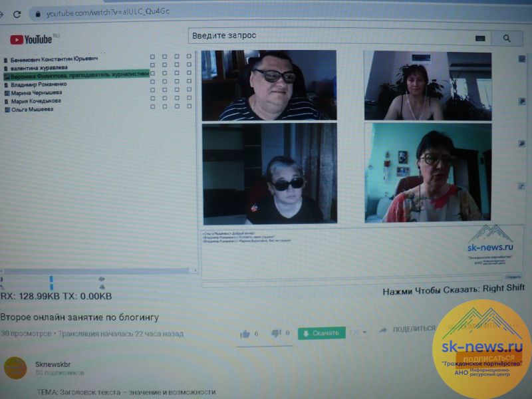Click the search magnifier button
The height and width of the screenshot is (399, 532).
point(508,38)
